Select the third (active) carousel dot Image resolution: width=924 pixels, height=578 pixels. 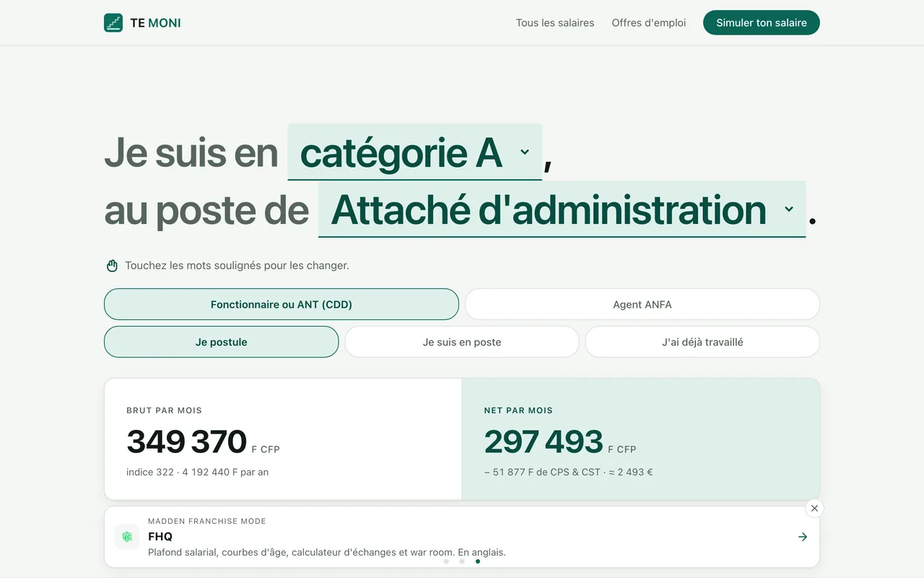(478, 561)
